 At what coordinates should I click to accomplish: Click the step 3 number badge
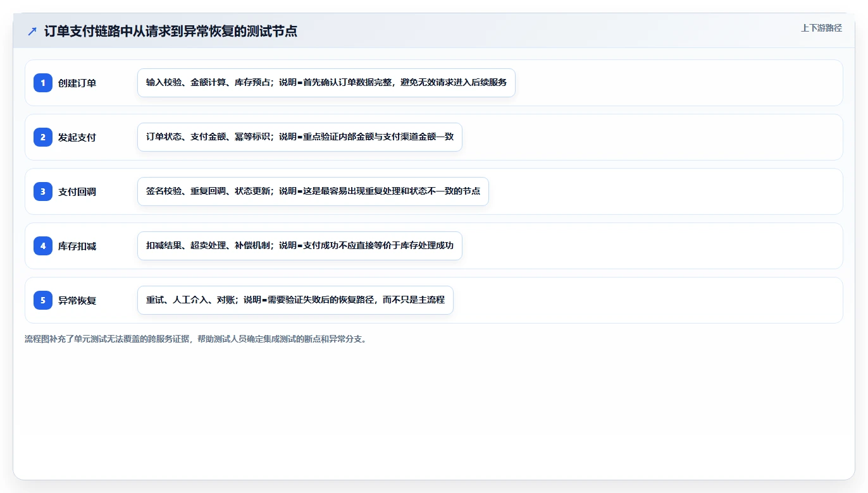point(43,192)
